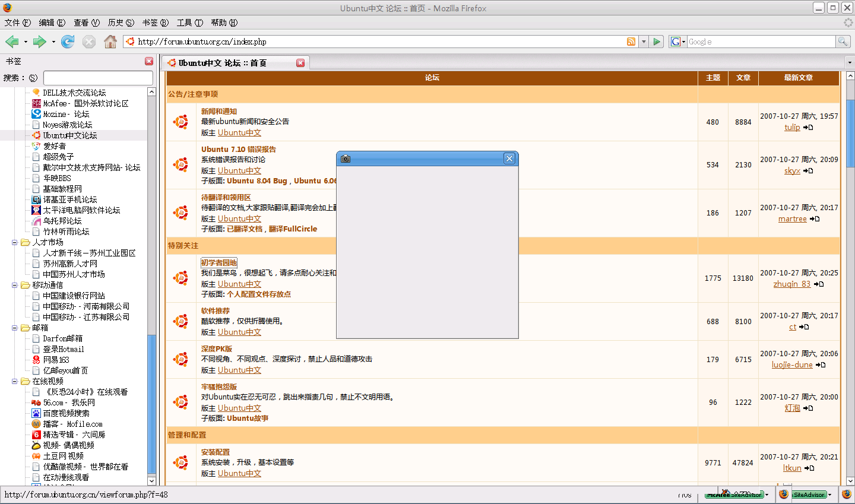The width and height of the screenshot is (855, 504).
Task: Click the forum icon beside 初学者园地
Action: click(180, 278)
